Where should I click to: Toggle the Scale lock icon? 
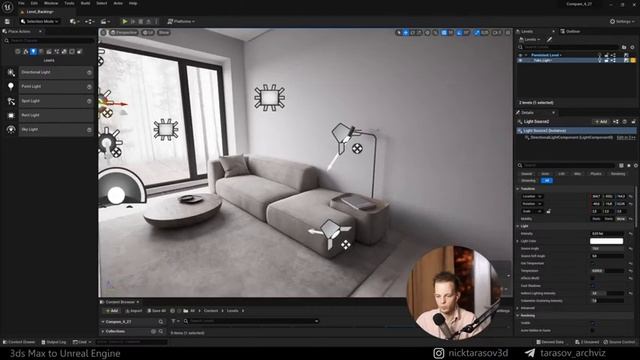pos(548,211)
